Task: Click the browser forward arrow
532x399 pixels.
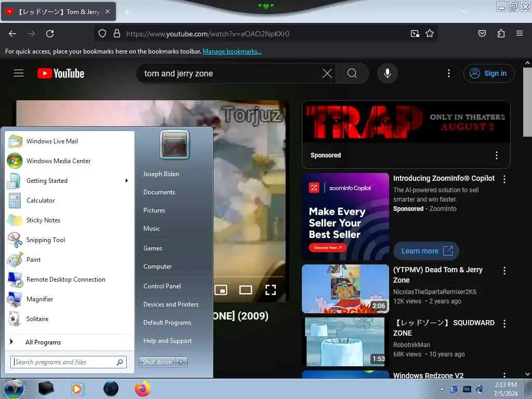Action: 31,34
